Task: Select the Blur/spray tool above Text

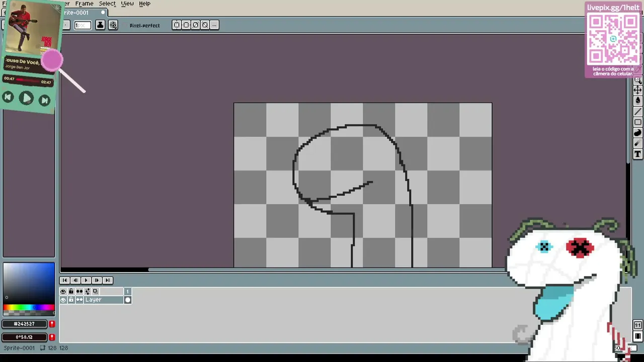Action: [x=637, y=143]
